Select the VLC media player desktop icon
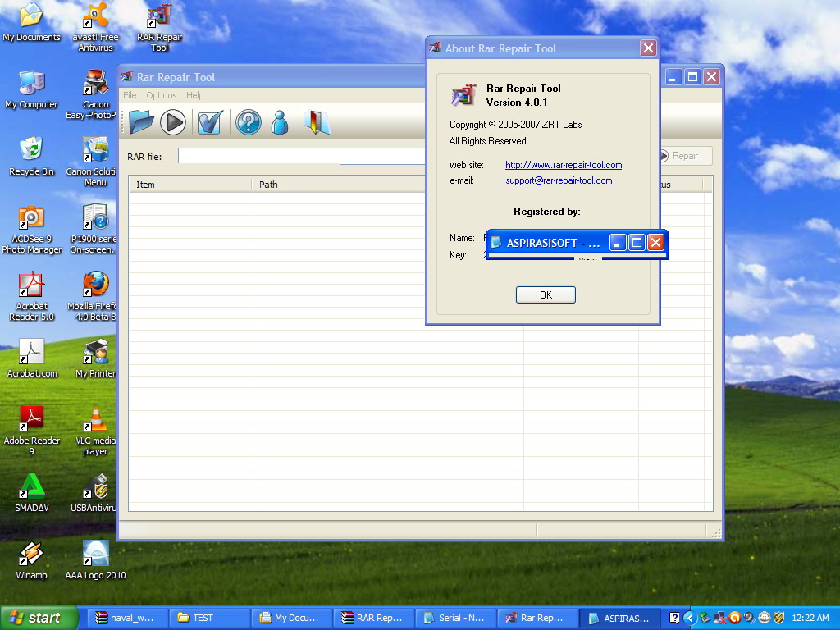 pos(95,431)
